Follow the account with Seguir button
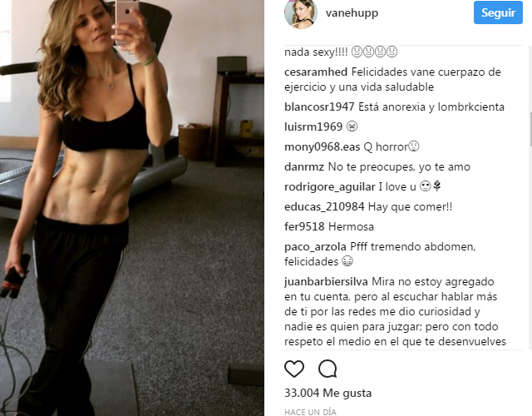The width and height of the screenshot is (532, 416). click(498, 12)
